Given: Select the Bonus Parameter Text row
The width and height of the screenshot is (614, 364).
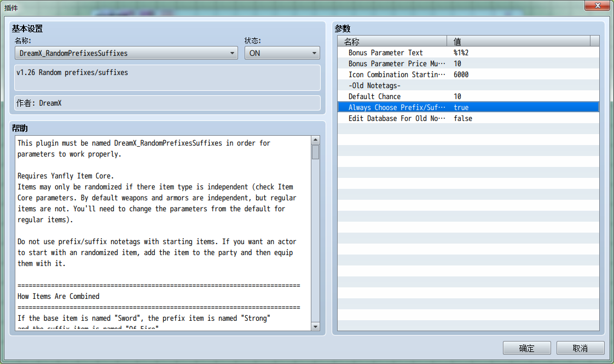Looking at the screenshot, I should pyautogui.click(x=468, y=53).
